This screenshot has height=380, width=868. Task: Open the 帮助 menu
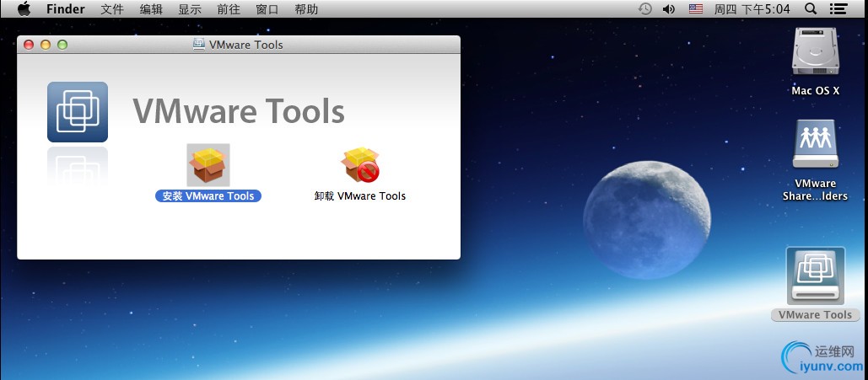[x=306, y=9]
